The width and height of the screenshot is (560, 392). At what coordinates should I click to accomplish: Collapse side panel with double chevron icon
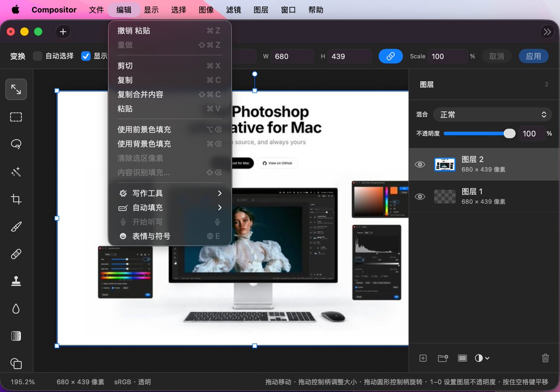(x=546, y=32)
